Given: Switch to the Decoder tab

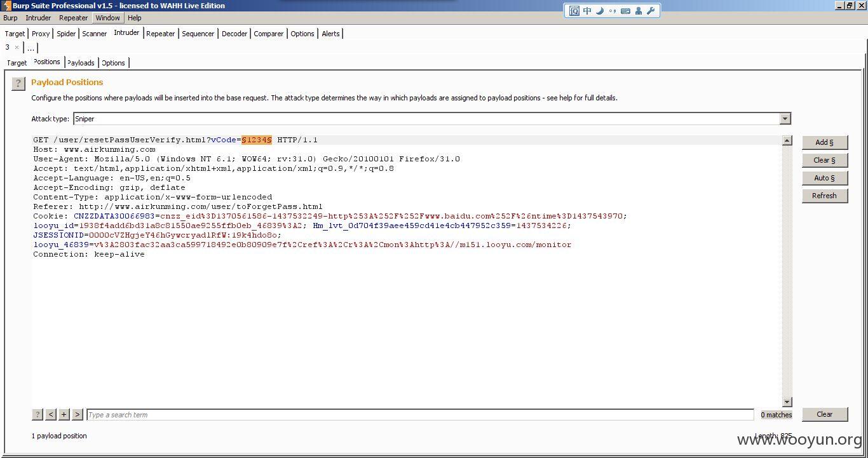Looking at the screenshot, I should tap(234, 34).
